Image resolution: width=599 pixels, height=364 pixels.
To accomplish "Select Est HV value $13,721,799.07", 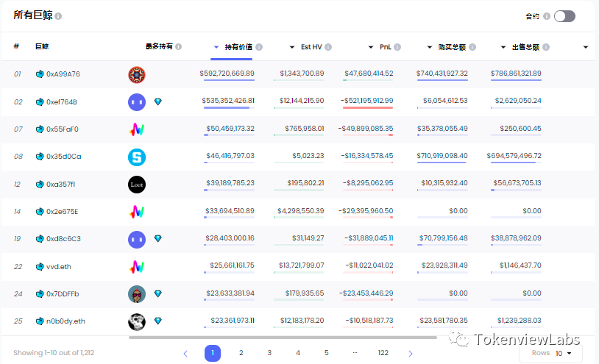I will tap(302, 265).
